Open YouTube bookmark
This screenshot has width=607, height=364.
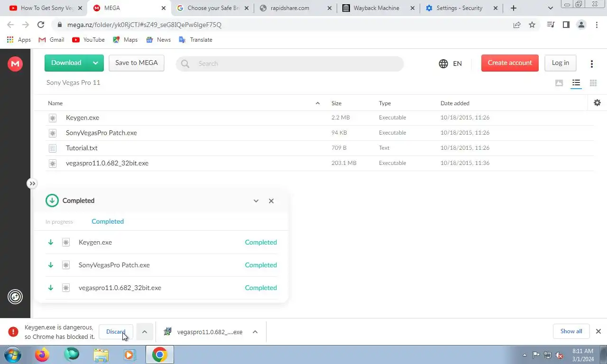point(88,40)
